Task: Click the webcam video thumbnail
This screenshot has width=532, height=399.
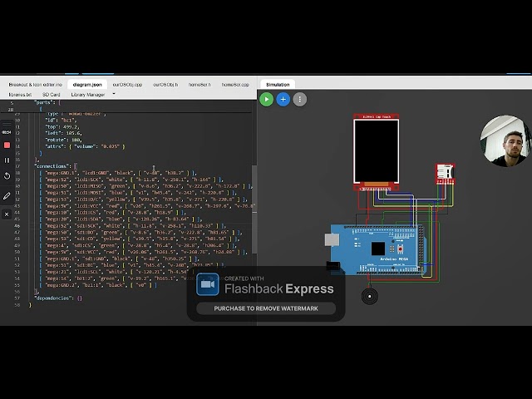Action: [505, 140]
